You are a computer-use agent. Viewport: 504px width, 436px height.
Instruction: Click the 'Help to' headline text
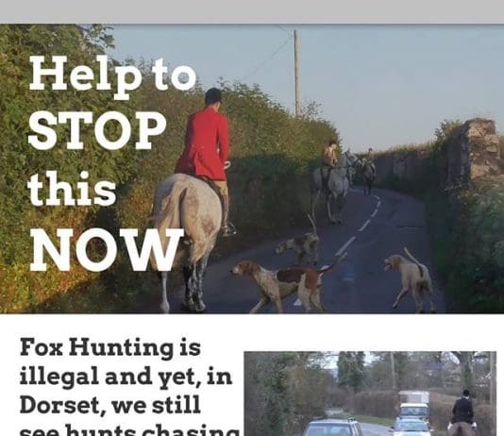point(113,77)
